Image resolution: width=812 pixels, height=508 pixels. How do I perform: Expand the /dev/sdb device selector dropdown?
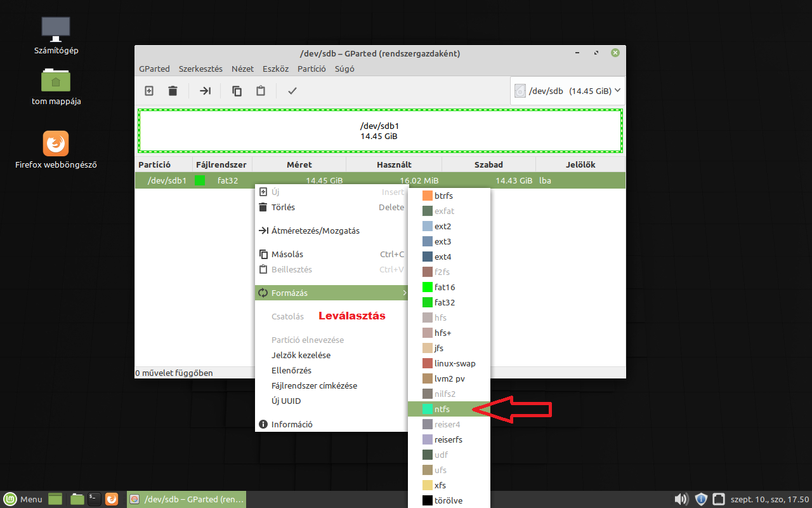[x=568, y=91]
